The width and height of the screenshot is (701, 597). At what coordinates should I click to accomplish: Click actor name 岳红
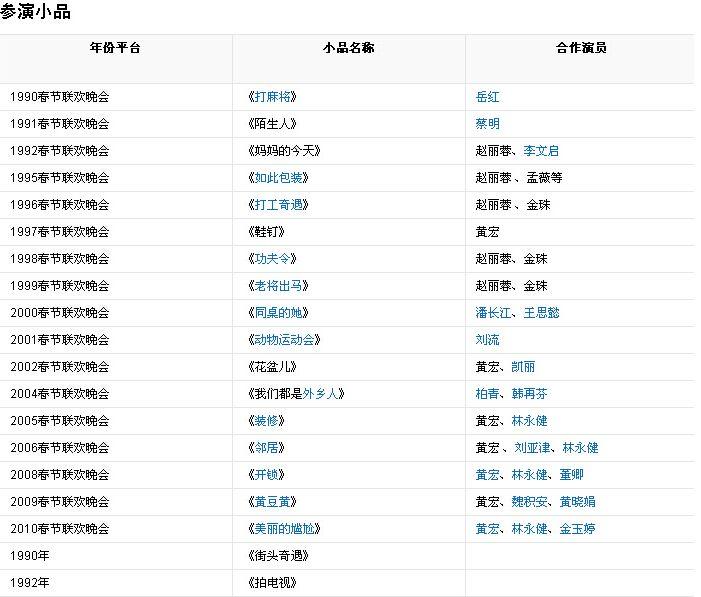(487, 97)
